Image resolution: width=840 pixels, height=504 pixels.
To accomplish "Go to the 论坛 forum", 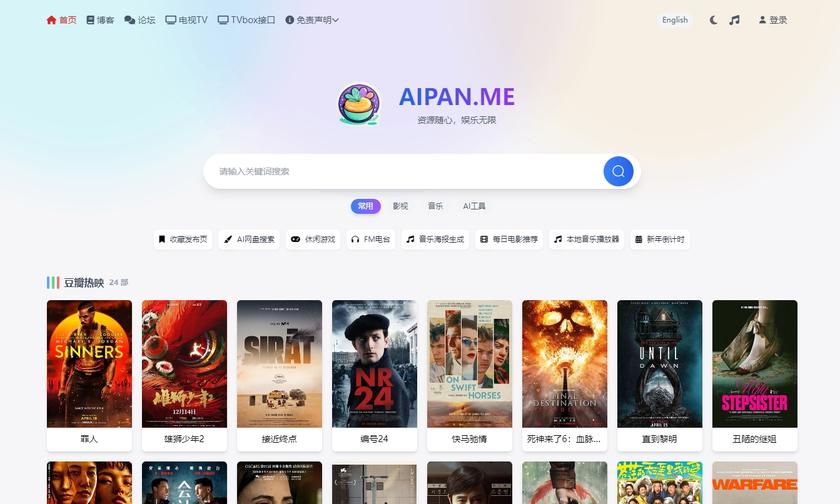I will pos(139,20).
